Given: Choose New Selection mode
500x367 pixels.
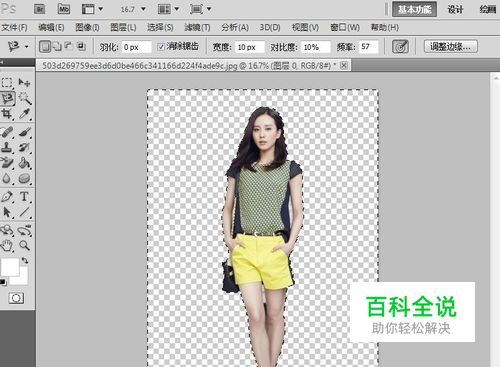Looking at the screenshot, I should 45,47.
